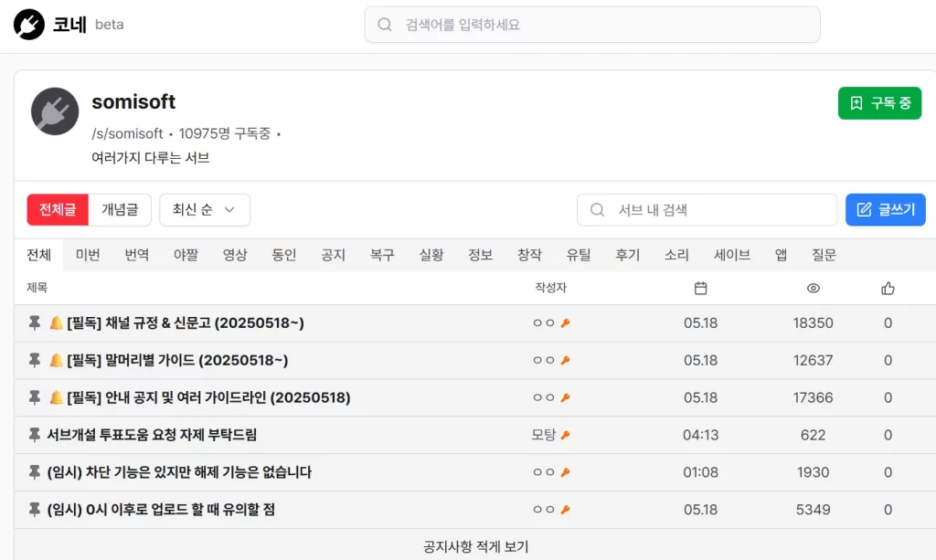The height and width of the screenshot is (560, 936).
Task: Switch to the 유틸 category tab
Action: click(579, 255)
